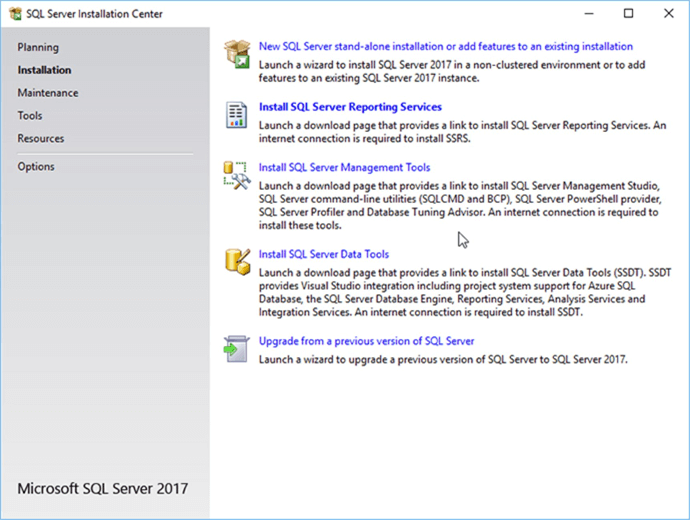Maximize the Installation Center window
Screen dimensions: 690x520
628,14
